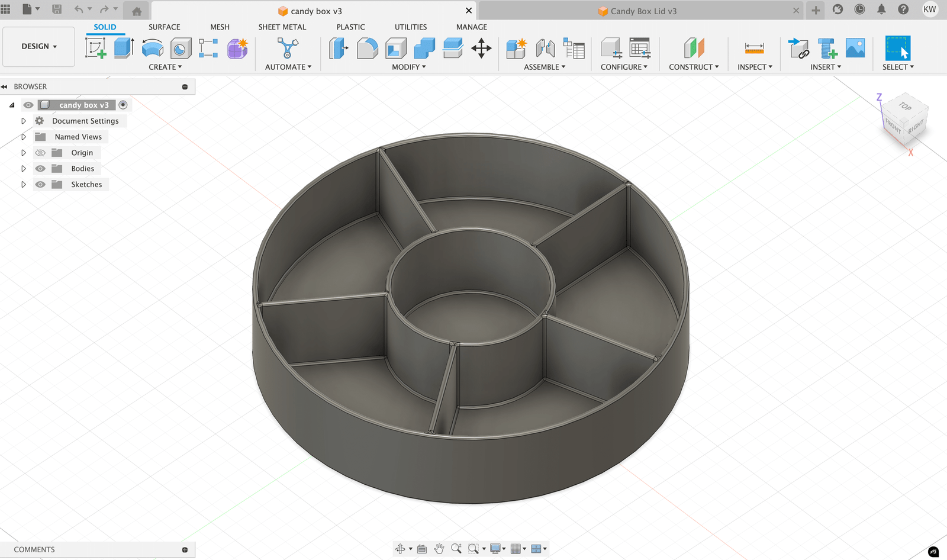Open the DESIGN workspace dropdown
The height and width of the screenshot is (560, 947).
click(x=39, y=46)
